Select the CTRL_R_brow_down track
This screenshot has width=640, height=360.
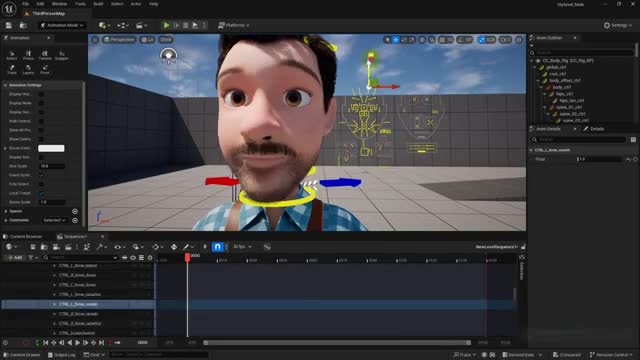(x=78, y=275)
